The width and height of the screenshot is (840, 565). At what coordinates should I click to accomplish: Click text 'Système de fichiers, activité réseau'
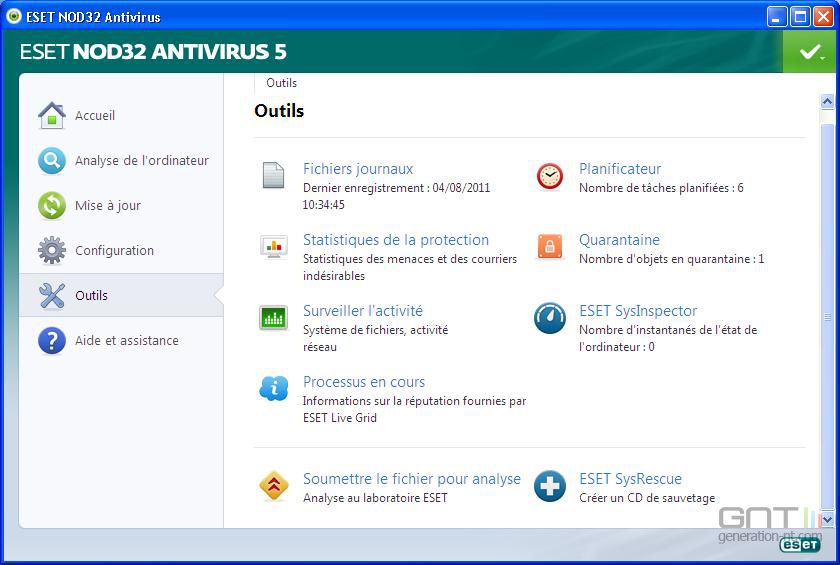coord(376,338)
